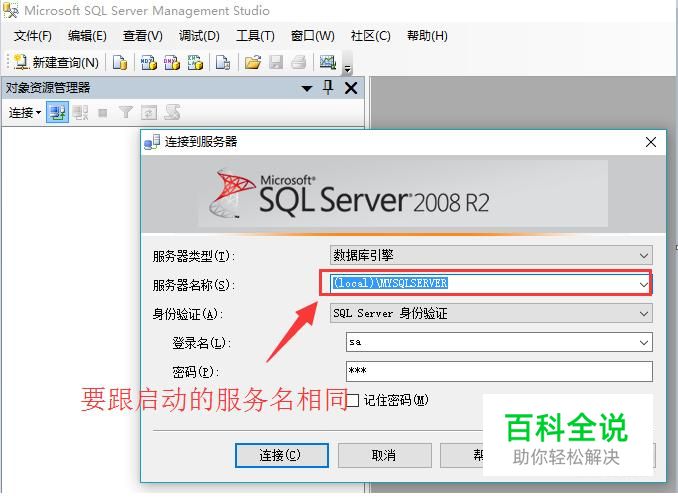Click the 密码 password field
This screenshot has height=501, width=678.
point(499,371)
